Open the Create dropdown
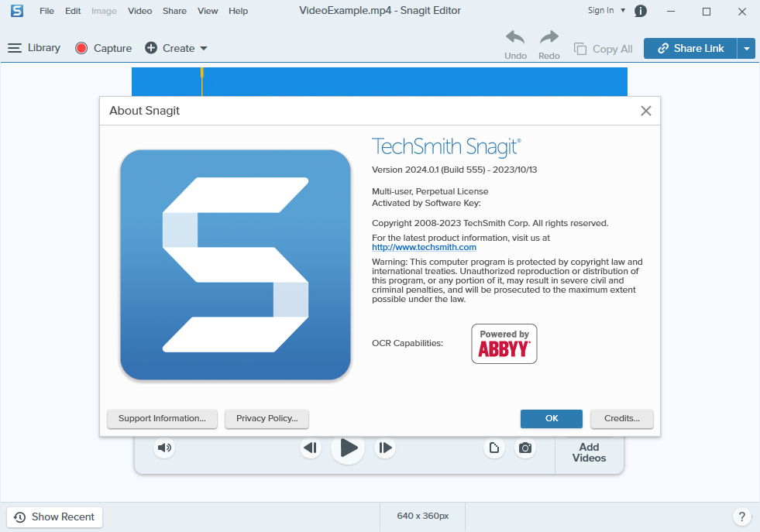Screen dimensions: 760x532 [201, 48]
